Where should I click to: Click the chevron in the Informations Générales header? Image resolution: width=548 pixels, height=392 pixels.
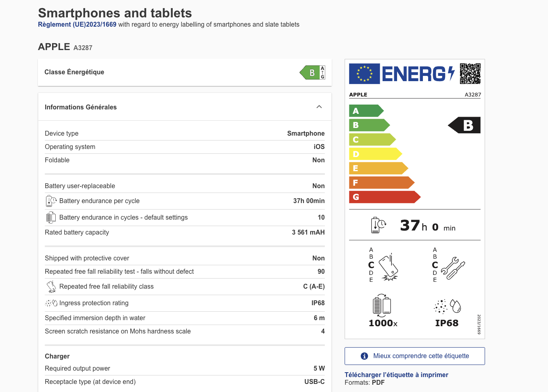[319, 107]
